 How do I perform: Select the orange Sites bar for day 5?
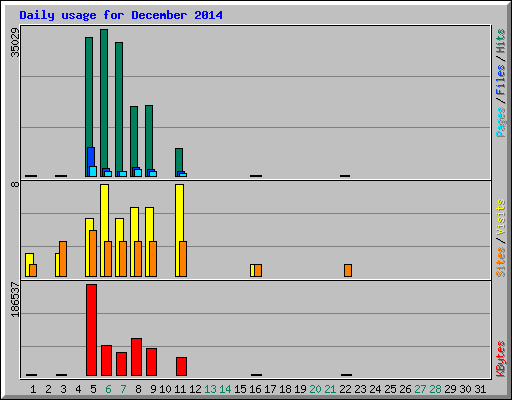(x=93, y=253)
